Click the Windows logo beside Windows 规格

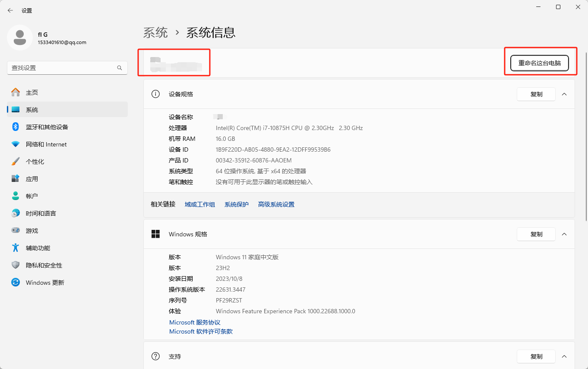(x=155, y=234)
